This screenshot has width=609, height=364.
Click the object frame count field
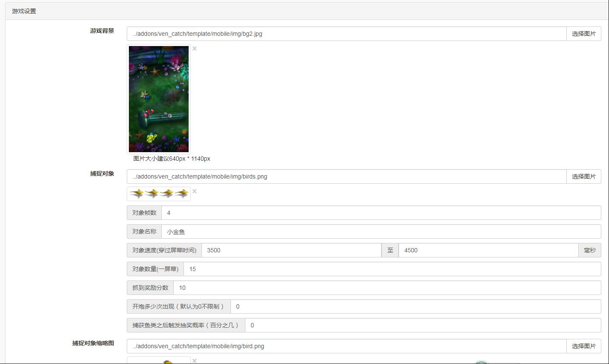tap(381, 213)
